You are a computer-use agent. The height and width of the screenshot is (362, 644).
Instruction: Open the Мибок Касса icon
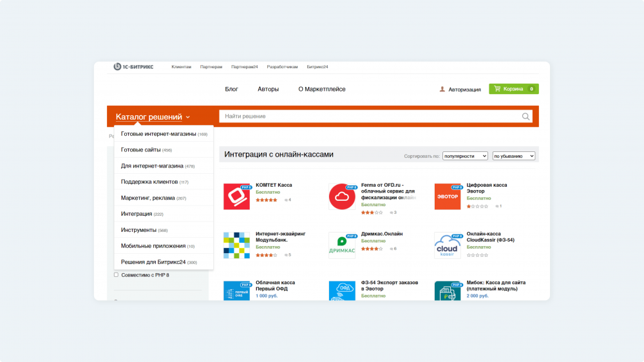click(x=448, y=291)
